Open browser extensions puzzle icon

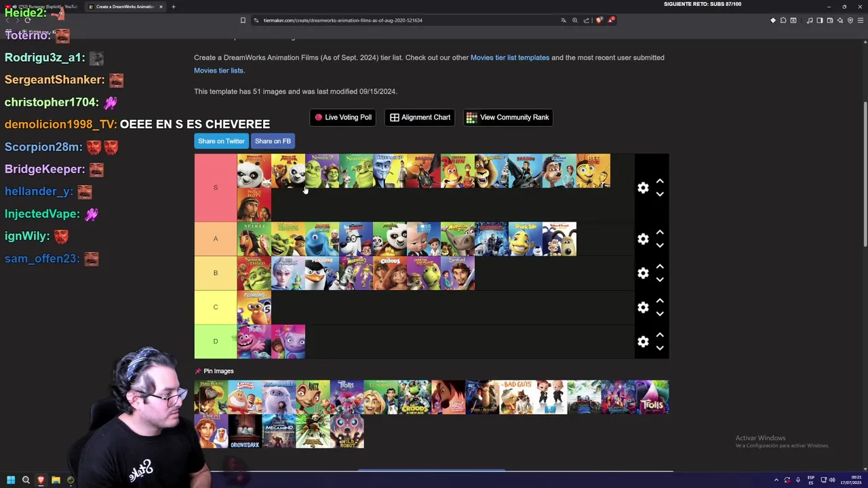coord(783,20)
